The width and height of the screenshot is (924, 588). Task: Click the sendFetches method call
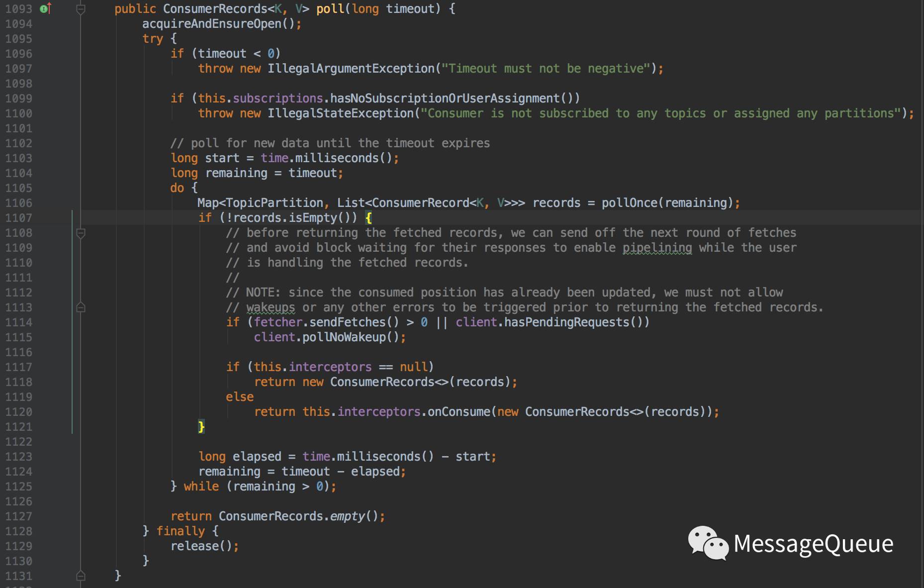point(348,322)
